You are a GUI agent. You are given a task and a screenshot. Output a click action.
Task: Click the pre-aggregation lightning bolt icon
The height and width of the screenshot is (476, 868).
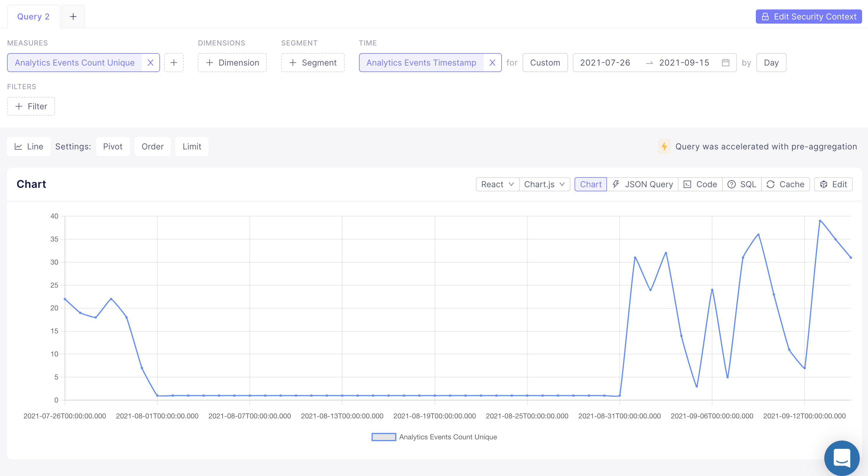tap(664, 147)
